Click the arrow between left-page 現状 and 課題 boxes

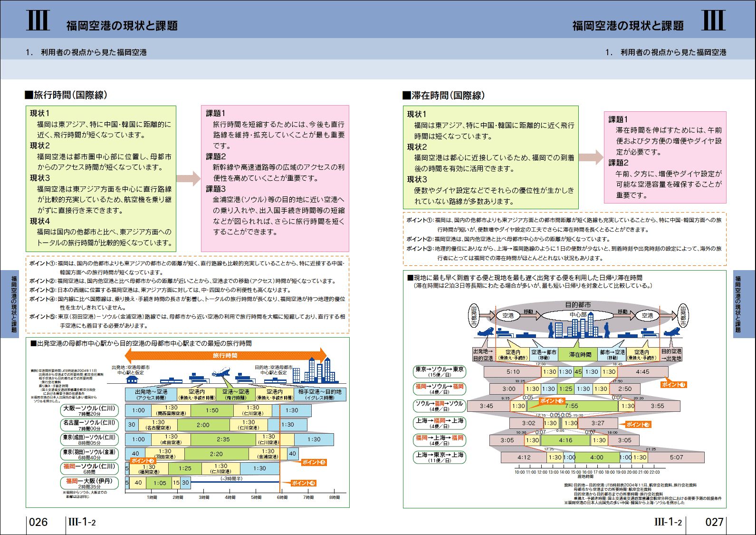[189, 178]
